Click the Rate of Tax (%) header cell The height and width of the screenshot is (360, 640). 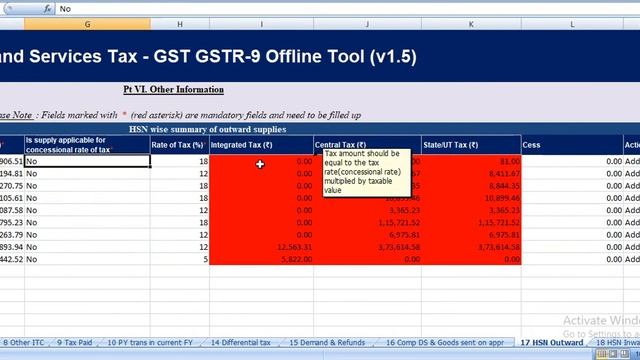180,145
